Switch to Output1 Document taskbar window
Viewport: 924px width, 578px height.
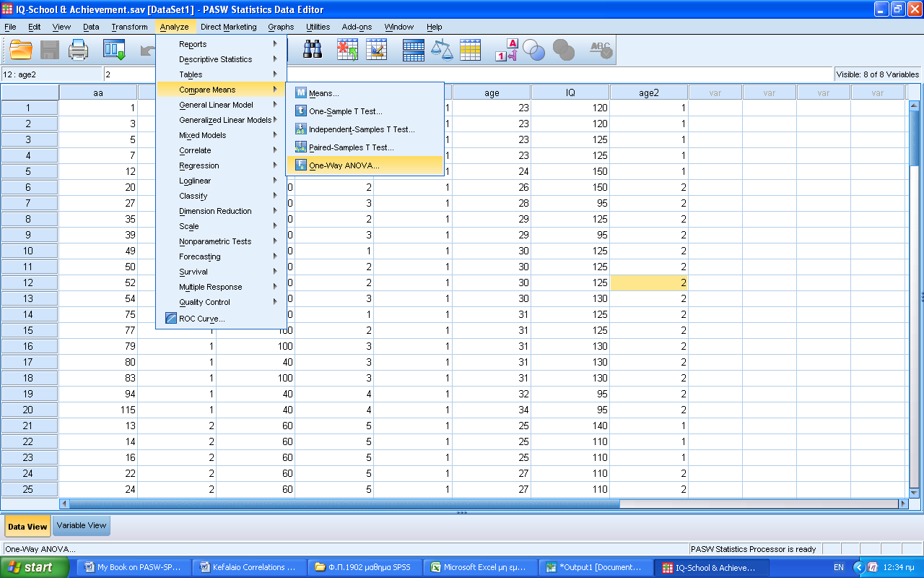click(x=596, y=567)
